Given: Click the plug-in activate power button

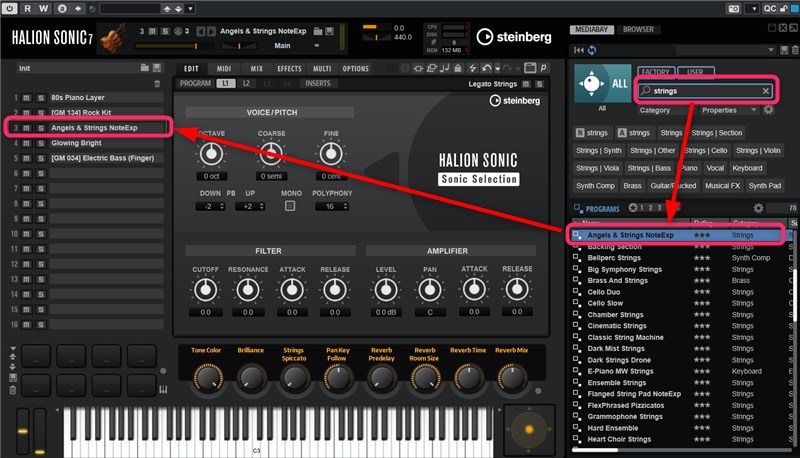Looking at the screenshot, I should (x=10, y=8).
